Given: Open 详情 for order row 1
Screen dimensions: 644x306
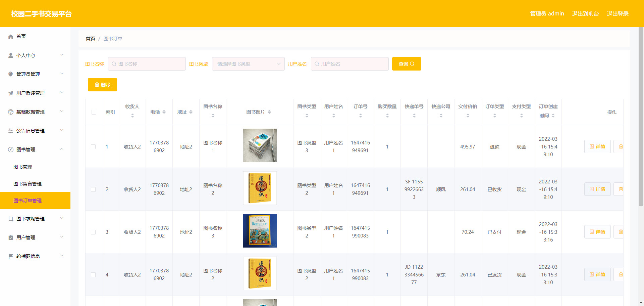Looking at the screenshot, I should click(x=597, y=146).
